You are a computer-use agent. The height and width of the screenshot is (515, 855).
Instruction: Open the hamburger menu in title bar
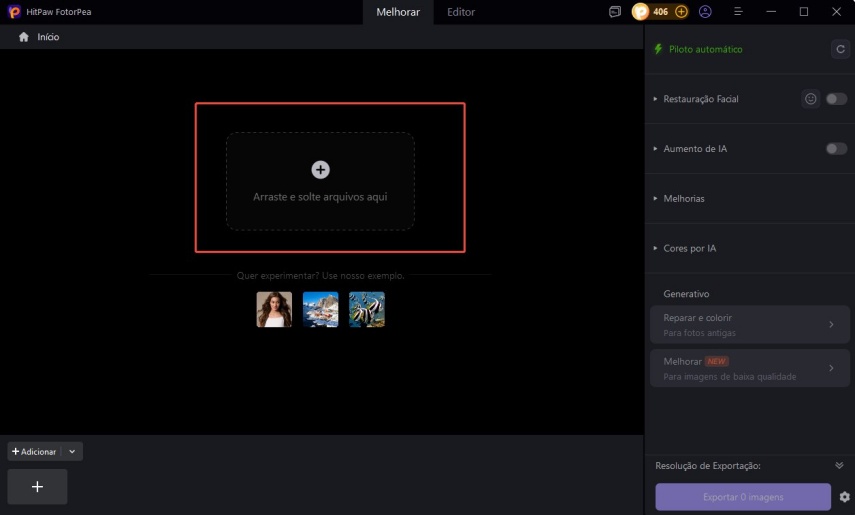point(738,12)
